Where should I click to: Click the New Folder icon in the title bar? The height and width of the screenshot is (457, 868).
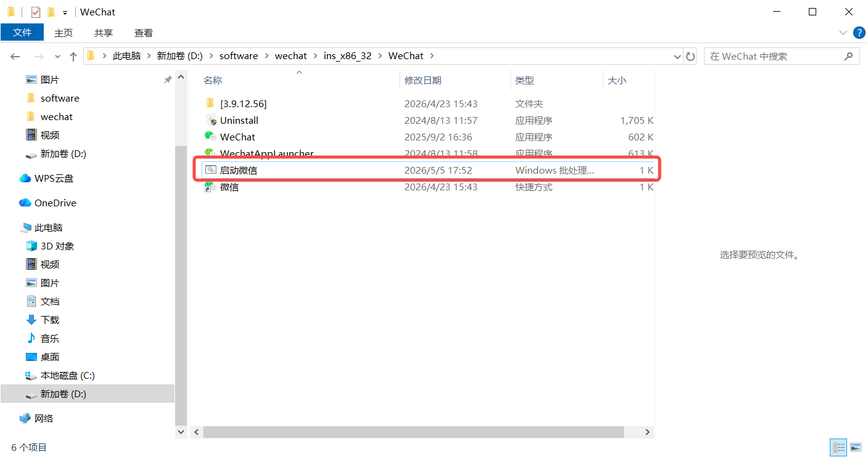coord(51,12)
